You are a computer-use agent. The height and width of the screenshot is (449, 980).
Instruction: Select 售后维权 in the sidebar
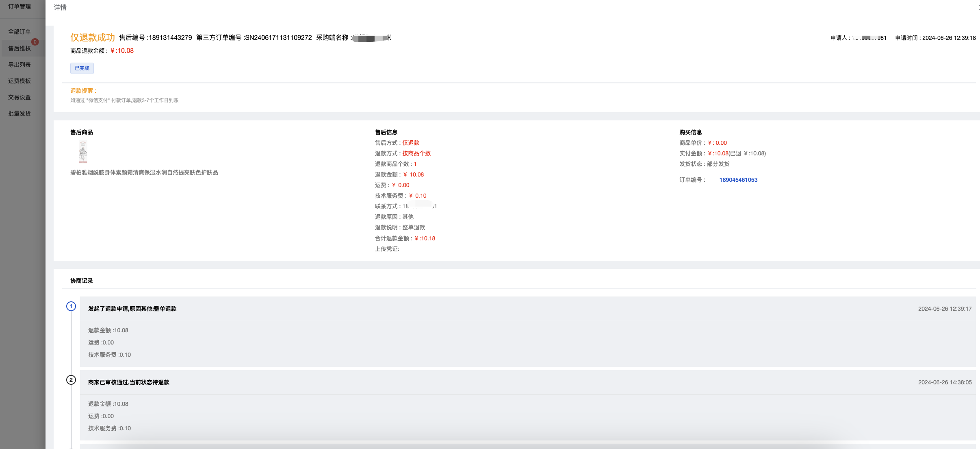coord(20,48)
